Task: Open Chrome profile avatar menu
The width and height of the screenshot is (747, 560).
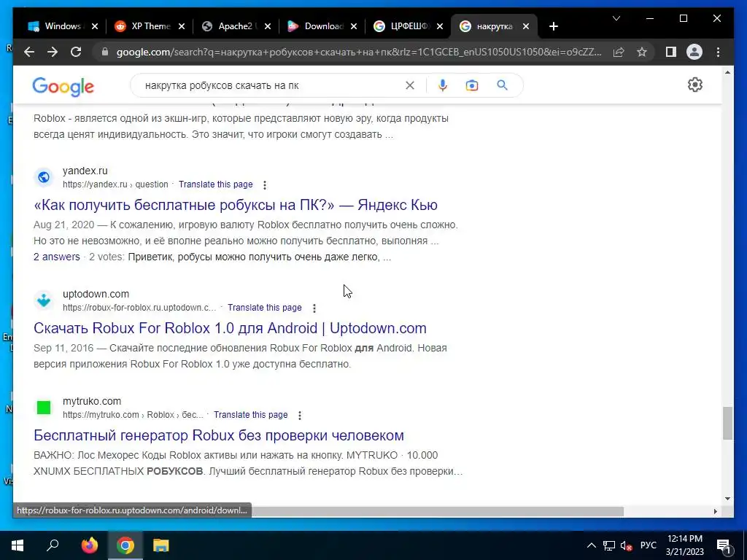Action: pyautogui.click(x=694, y=52)
